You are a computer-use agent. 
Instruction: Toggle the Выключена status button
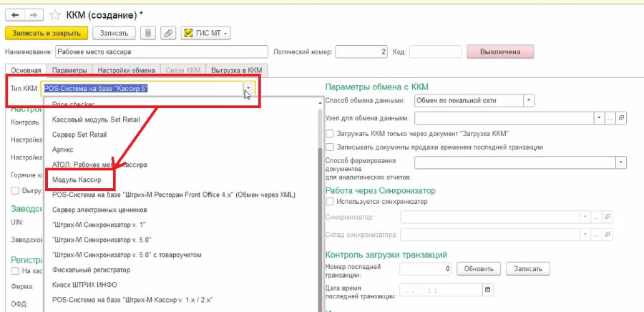(x=500, y=52)
